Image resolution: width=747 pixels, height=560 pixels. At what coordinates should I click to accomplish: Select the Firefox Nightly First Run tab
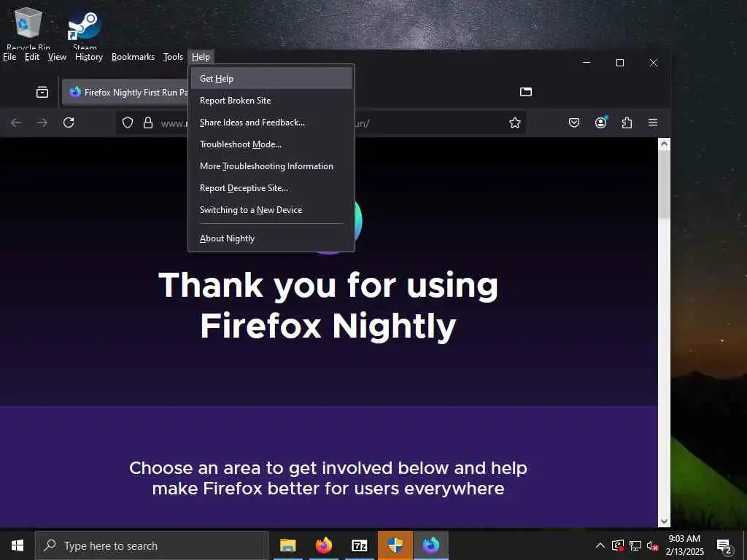click(125, 92)
